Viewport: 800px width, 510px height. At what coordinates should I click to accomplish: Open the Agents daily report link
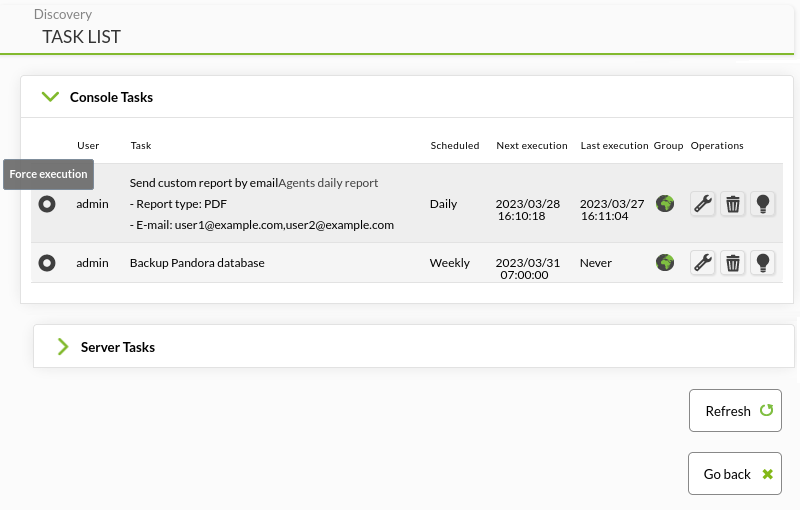(x=328, y=183)
